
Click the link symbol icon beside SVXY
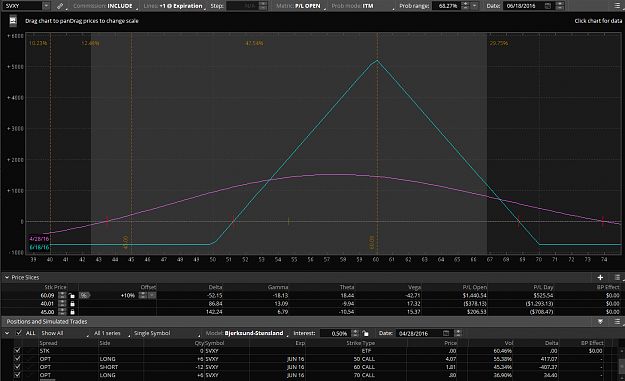(60, 6)
